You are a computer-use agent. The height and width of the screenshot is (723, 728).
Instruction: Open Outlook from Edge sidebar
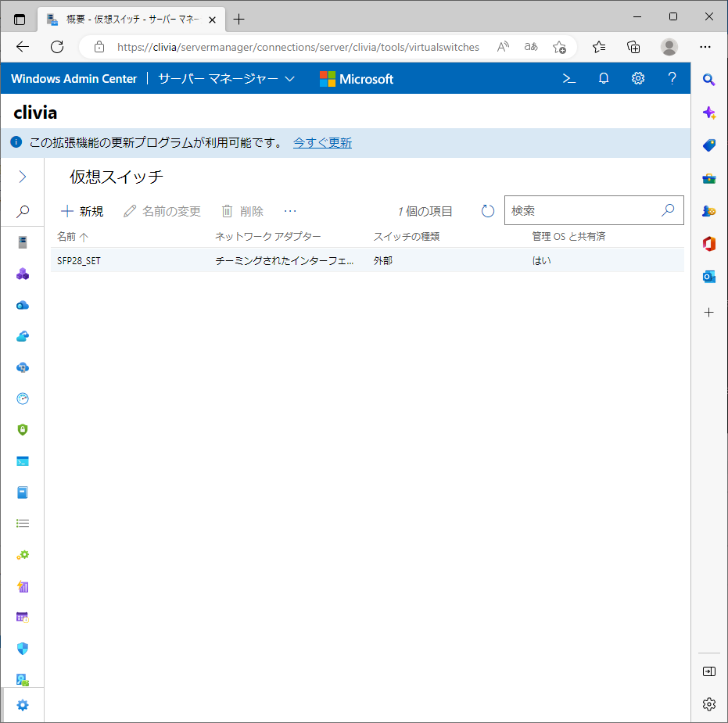pyautogui.click(x=708, y=277)
